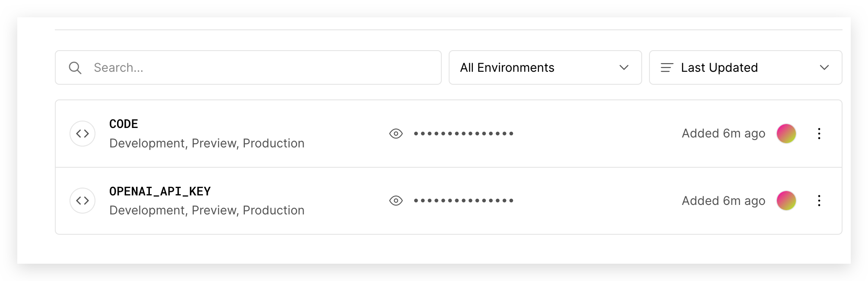The height and width of the screenshot is (281, 868).
Task: Focus the Search input field
Action: tap(248, 67)
